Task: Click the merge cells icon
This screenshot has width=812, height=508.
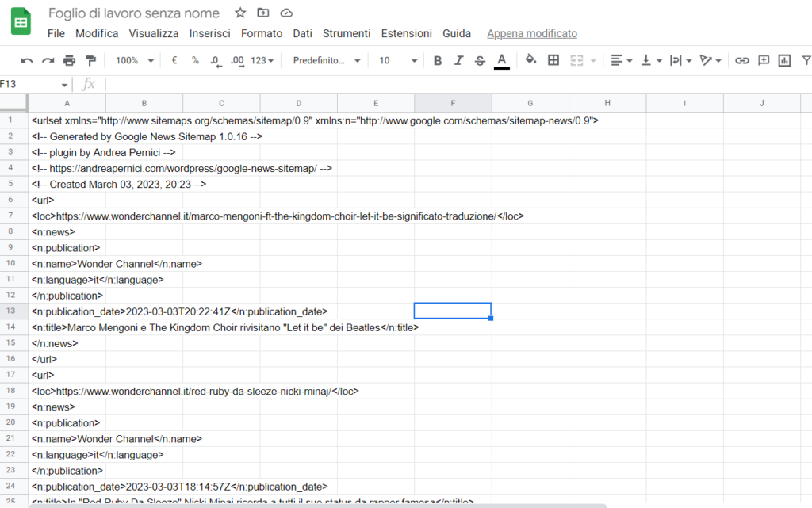Action: (576, 60)
